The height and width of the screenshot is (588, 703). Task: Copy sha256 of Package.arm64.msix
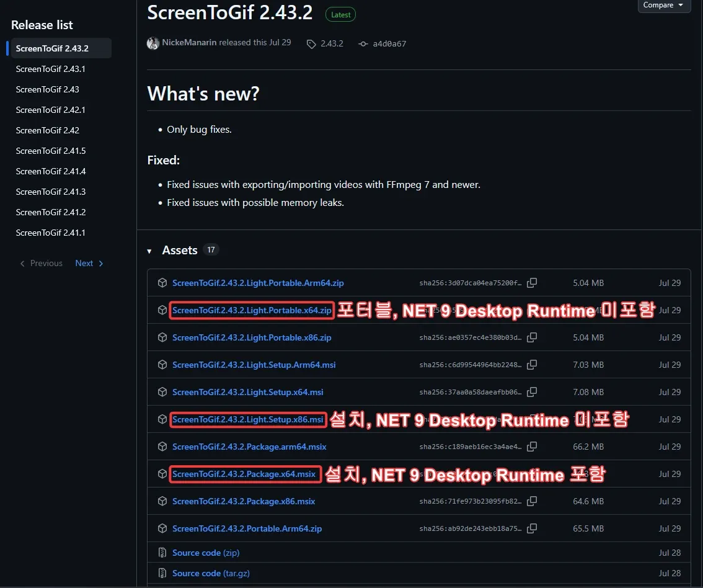coord(532,446)
